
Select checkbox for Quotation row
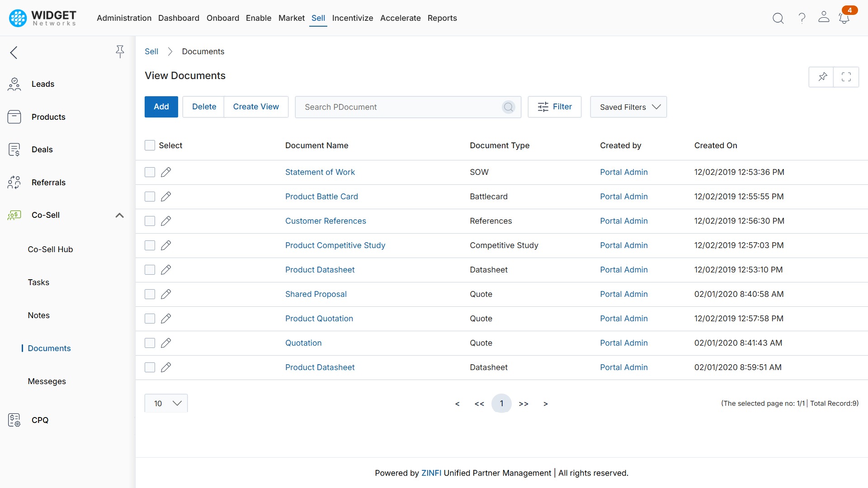(x=150, y=343)
